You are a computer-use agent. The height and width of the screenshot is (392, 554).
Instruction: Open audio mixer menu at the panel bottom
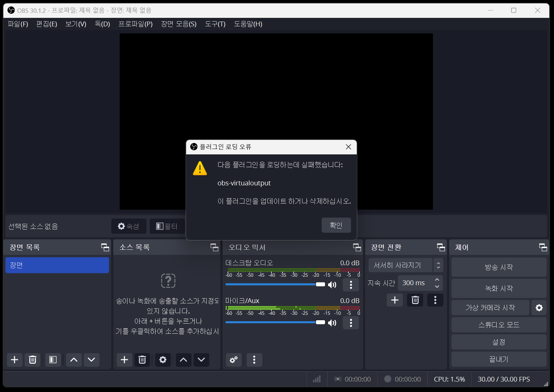click(254, 360)
